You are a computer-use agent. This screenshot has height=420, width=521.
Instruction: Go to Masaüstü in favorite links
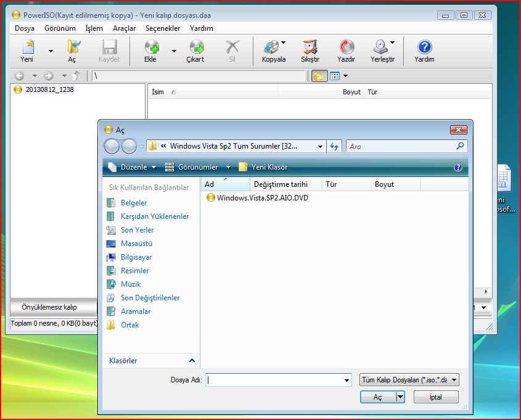click(136, 244)
